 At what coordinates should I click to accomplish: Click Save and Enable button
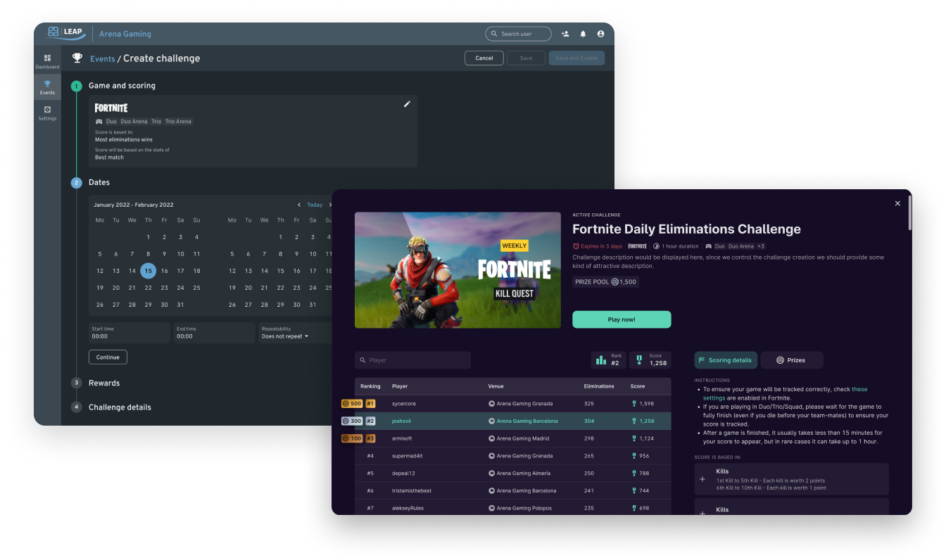576,58
